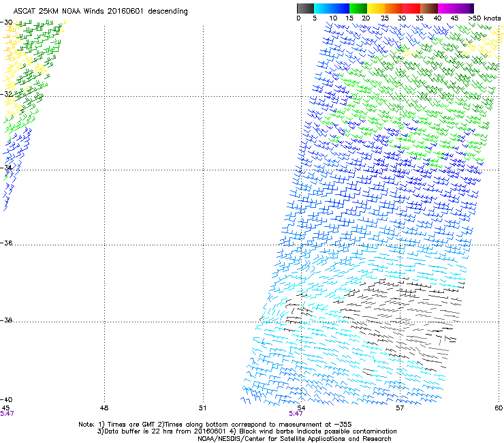504x443 pixels.
Task: Click latitude label -32
Action: coord(6,94)
